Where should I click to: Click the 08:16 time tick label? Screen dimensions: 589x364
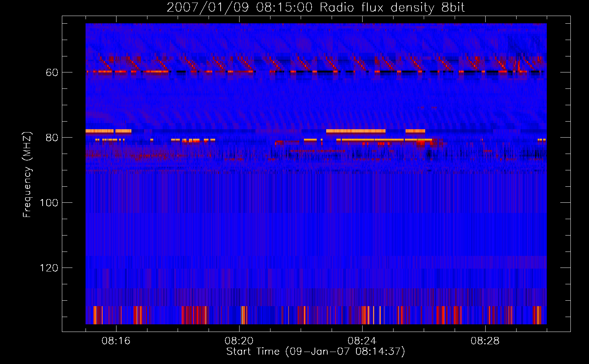[116, 341]
